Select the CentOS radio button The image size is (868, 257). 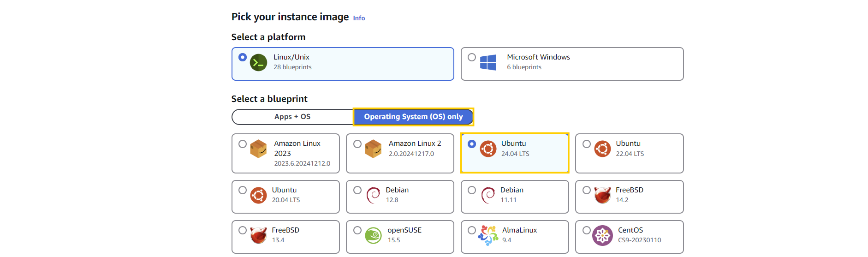tap(587, 230)
